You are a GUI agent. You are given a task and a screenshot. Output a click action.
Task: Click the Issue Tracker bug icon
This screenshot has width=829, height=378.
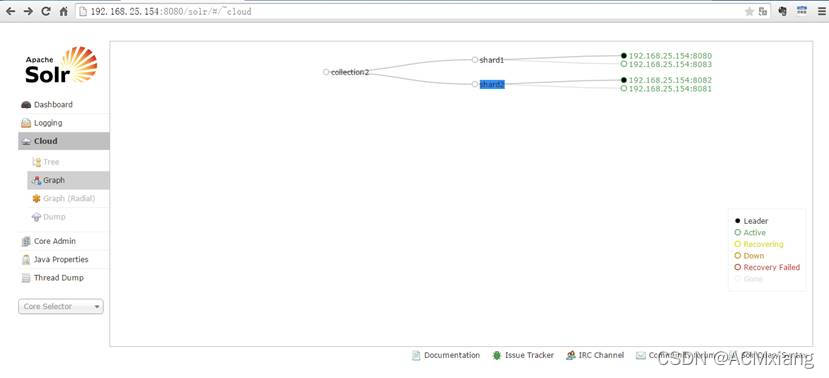tap(496, 356)
